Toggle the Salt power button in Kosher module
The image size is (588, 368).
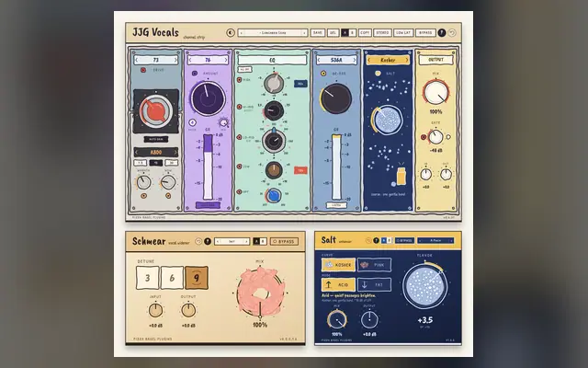click(378, 74)
